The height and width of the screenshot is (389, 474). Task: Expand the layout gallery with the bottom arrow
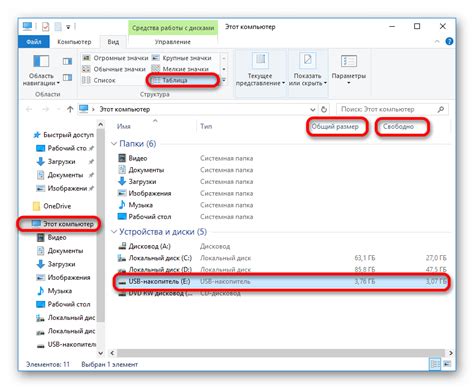224,80
